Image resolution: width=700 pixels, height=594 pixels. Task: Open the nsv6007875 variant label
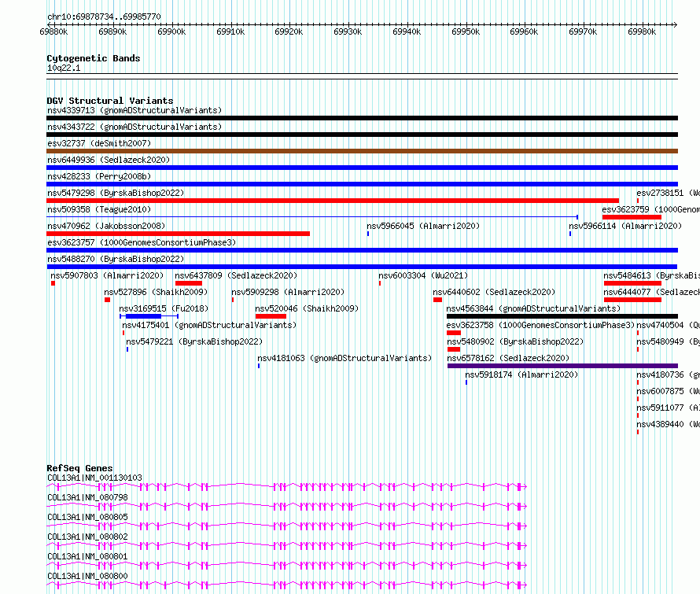tap(668, 391)
